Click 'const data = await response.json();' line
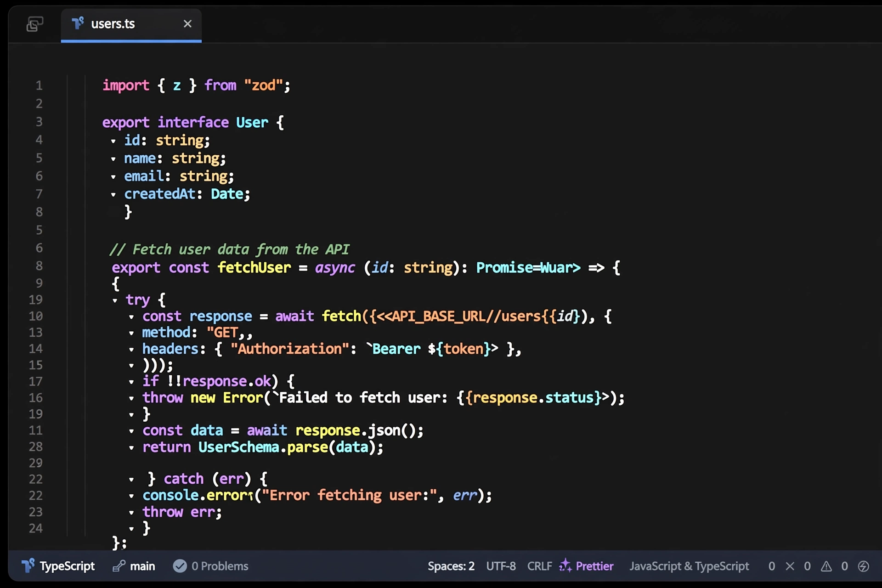 283,430
